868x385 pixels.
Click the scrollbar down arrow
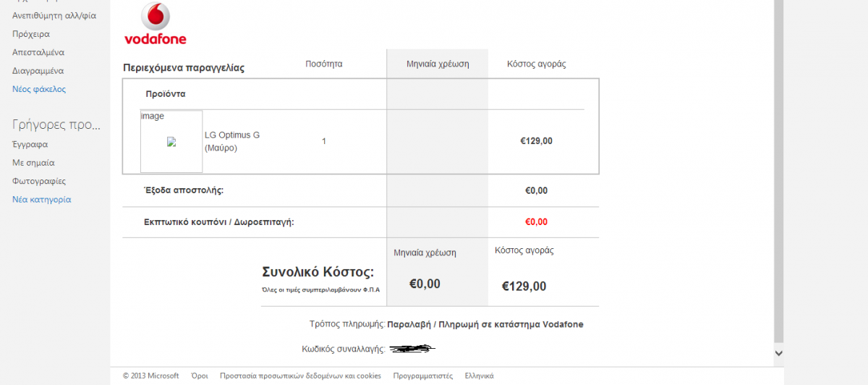[779, 353]
